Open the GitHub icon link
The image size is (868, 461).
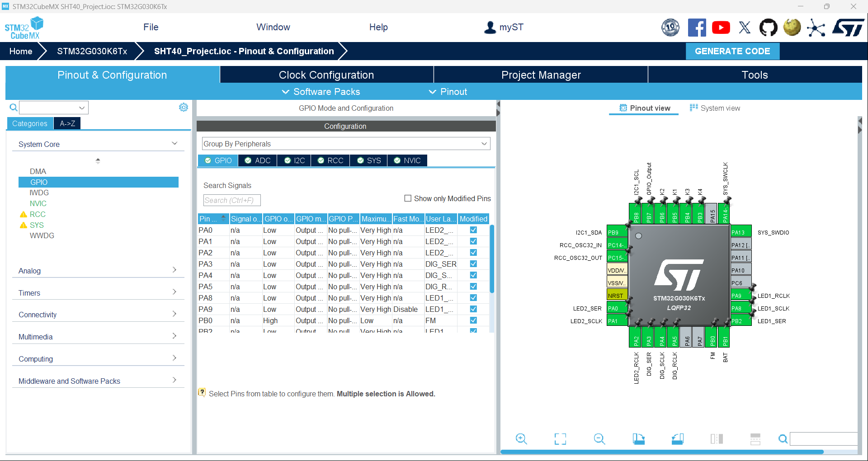(768, 28)
